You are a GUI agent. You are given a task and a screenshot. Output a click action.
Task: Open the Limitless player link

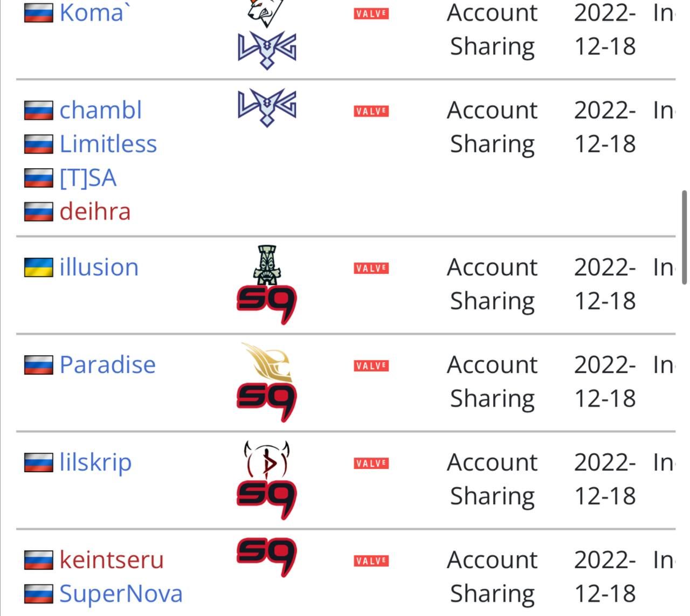pos(108,144)
